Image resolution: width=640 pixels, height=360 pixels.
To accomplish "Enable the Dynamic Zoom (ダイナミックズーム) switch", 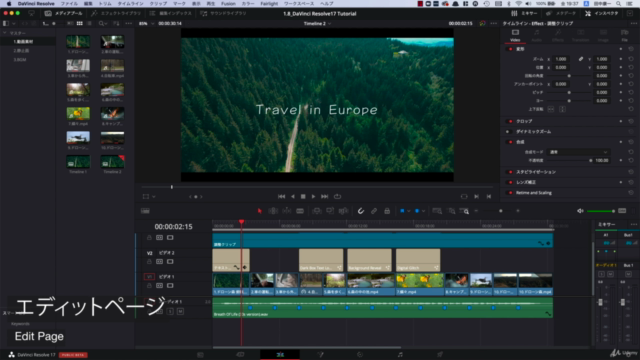I will (508, 132).
